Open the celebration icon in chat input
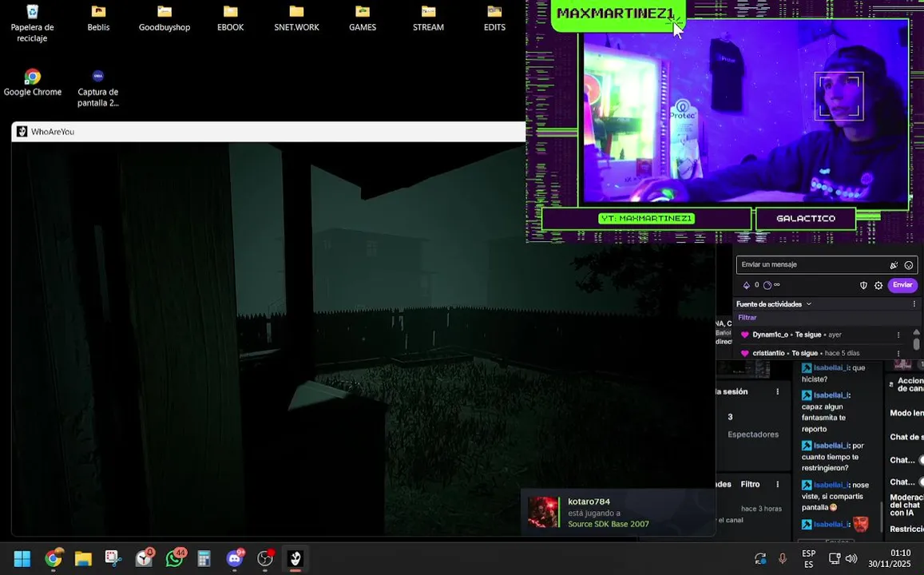Image resolution: width=924 pixels, height=575 pixels. tap(894, 265)
